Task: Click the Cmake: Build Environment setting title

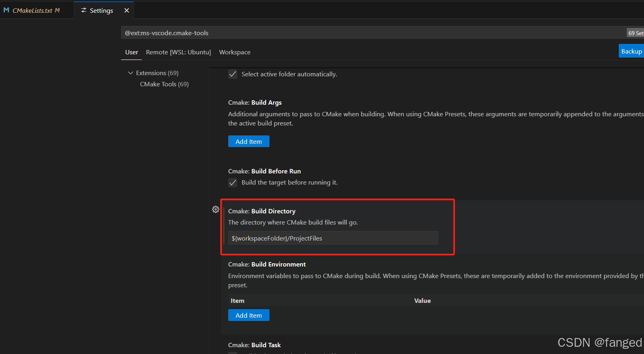Action: [267, 265]
